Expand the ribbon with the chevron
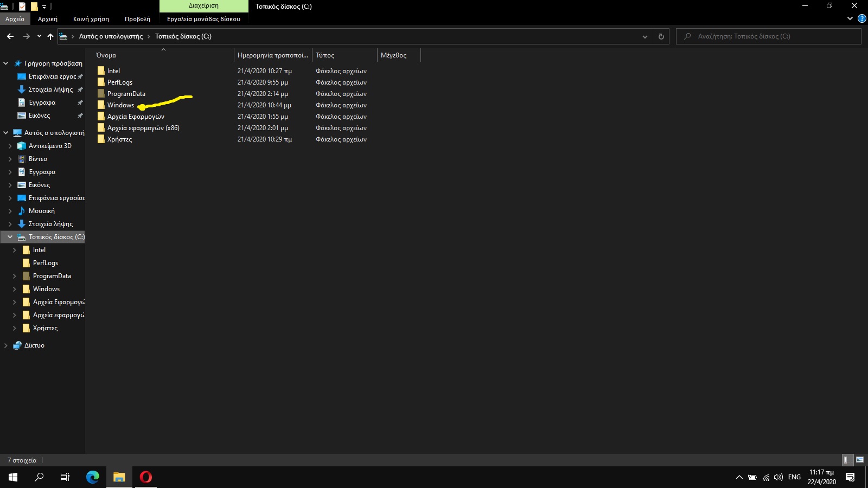Screen dimensions: 868x488 click(850, 19)
